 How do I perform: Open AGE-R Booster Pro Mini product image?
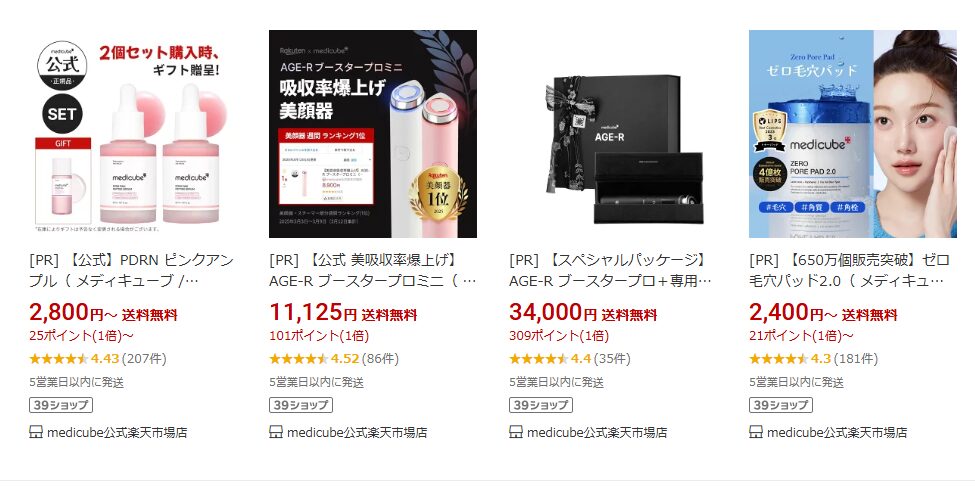pos(373,134)
